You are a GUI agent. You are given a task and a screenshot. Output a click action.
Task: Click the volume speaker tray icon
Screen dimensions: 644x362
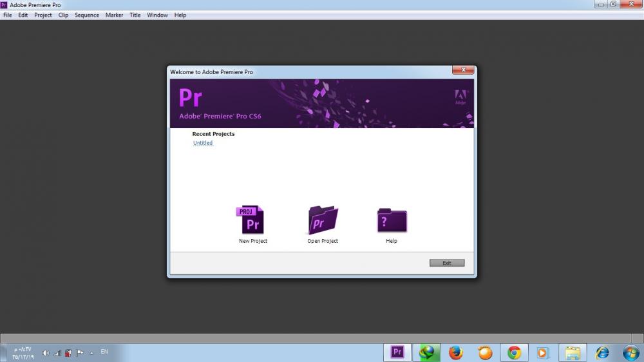[46, 353]
